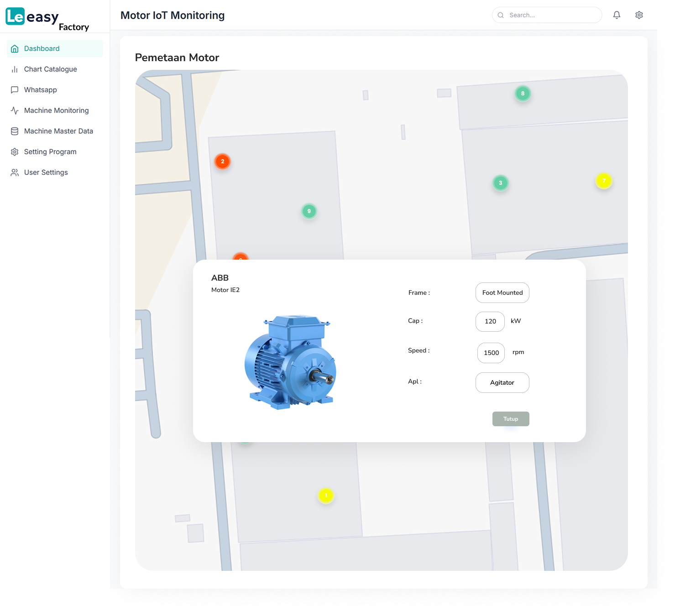Open the Whatsapp menu item
Screen dimensions: 675x616
tap(40, 90)
